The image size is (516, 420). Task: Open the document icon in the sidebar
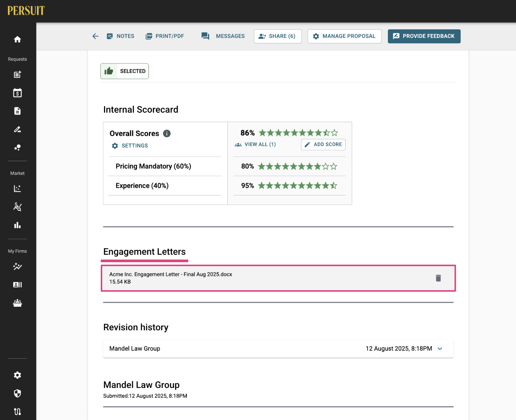click(17, 111)
